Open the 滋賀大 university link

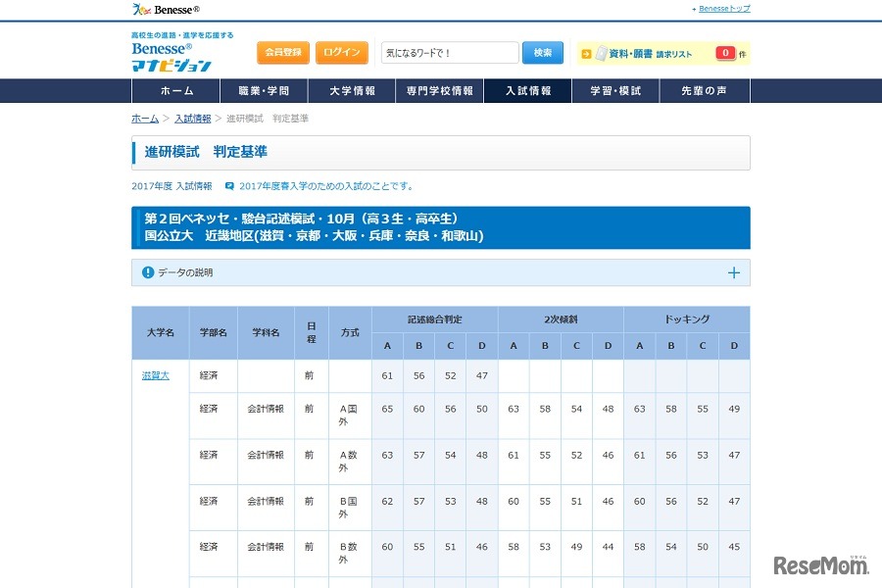click(155, 375)
